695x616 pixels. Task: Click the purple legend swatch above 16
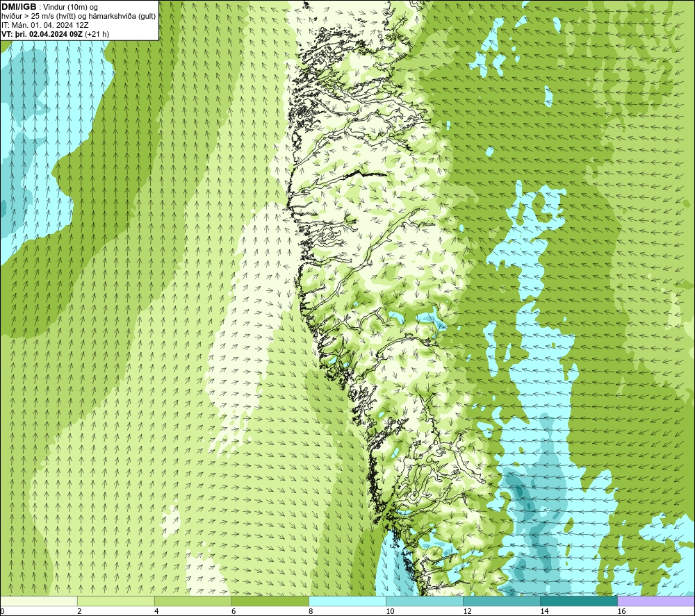656,601
